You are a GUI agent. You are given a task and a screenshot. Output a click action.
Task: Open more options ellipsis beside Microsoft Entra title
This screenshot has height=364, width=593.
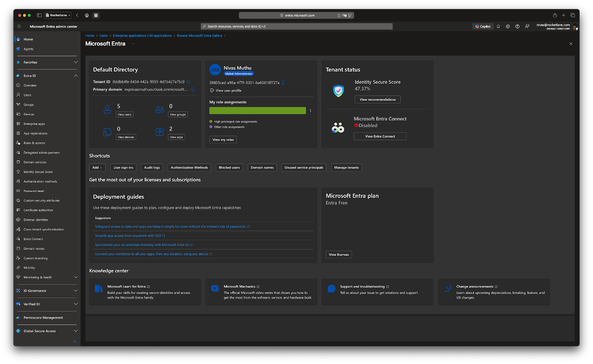[133, 44]
